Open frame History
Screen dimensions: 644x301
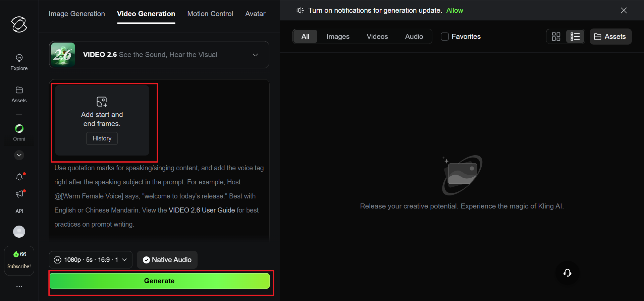[102, 138]
